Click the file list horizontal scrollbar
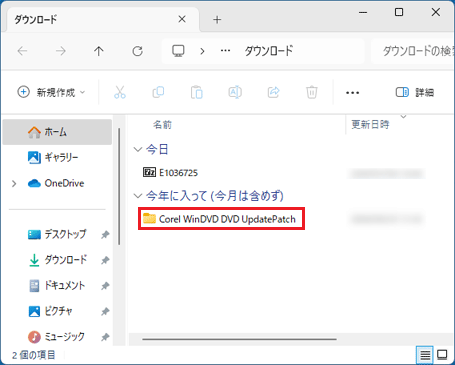The image size is (455, 365). 239,339
